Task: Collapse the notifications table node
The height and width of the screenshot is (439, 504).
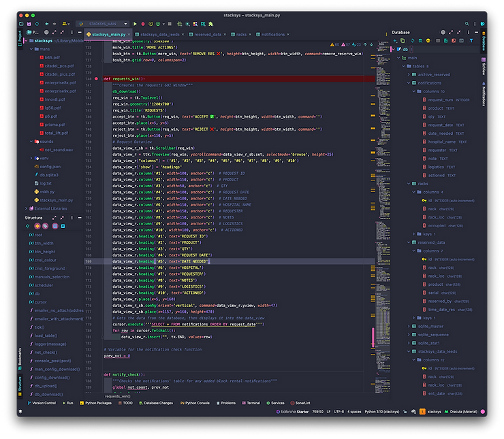Action: click(409, 83)
